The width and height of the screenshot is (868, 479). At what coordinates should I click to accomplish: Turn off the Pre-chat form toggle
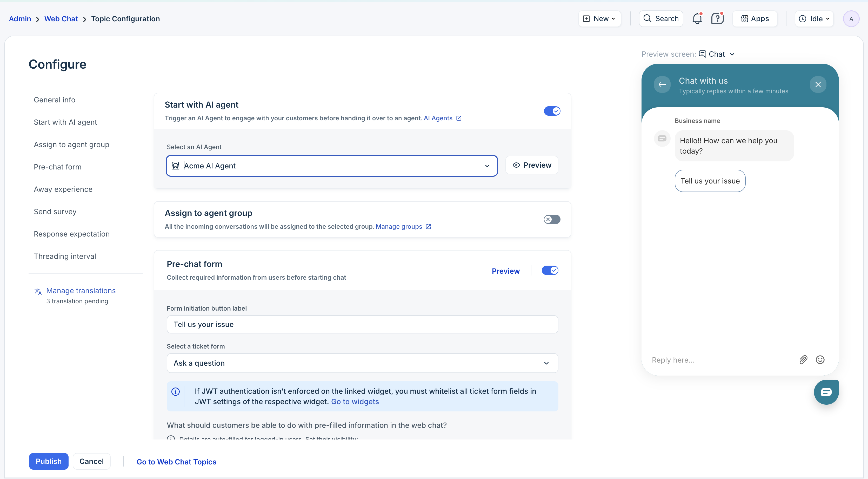point(550,270)
